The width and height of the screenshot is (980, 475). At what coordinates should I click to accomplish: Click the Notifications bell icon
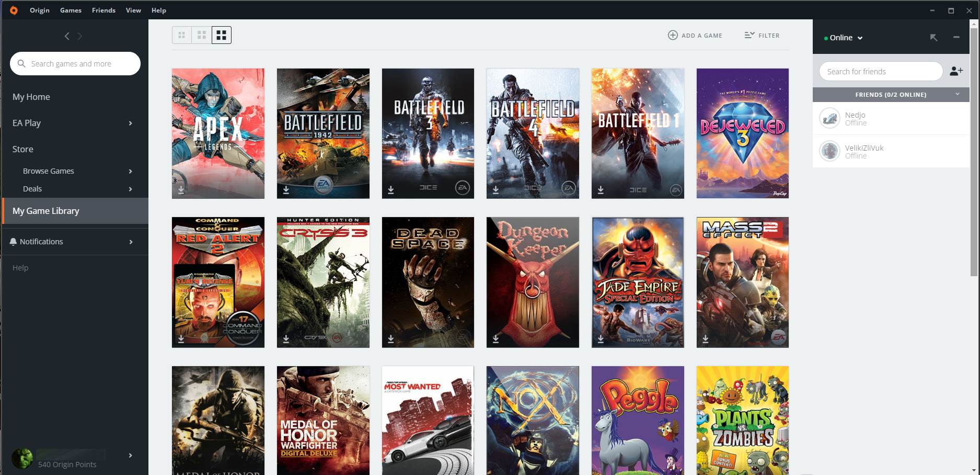click(13, 242)
